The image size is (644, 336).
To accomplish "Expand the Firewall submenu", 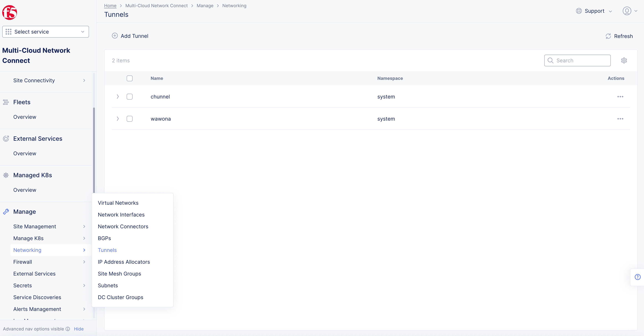I will click(x=84, y=262).
